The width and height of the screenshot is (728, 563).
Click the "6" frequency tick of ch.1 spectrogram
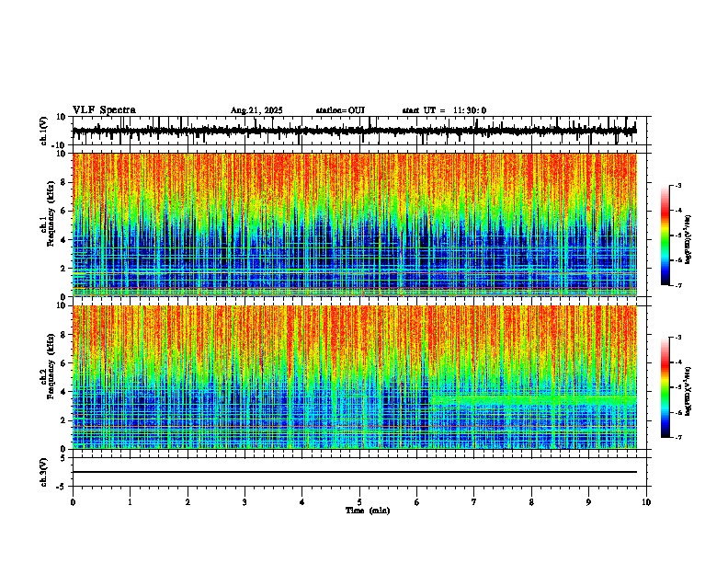tap(64, 211)
